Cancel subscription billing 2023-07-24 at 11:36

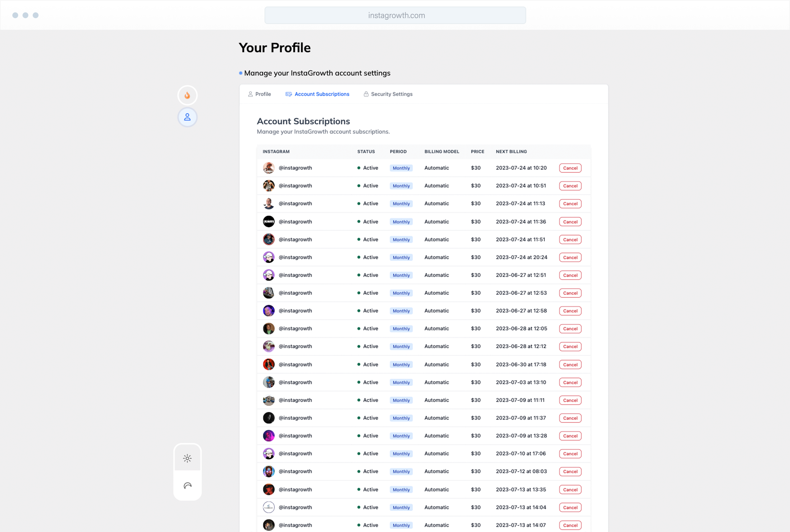click(x=570, y=222)
